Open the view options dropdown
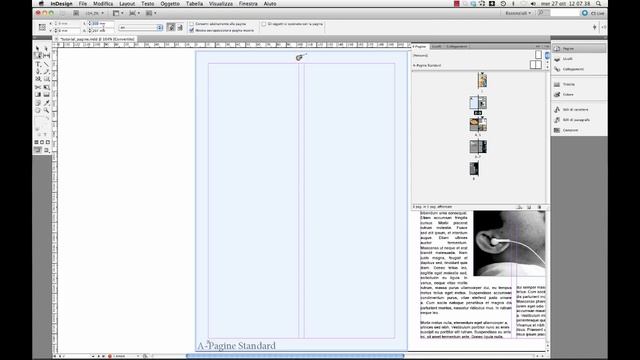The image size is (640, 360). pos(118,13)
